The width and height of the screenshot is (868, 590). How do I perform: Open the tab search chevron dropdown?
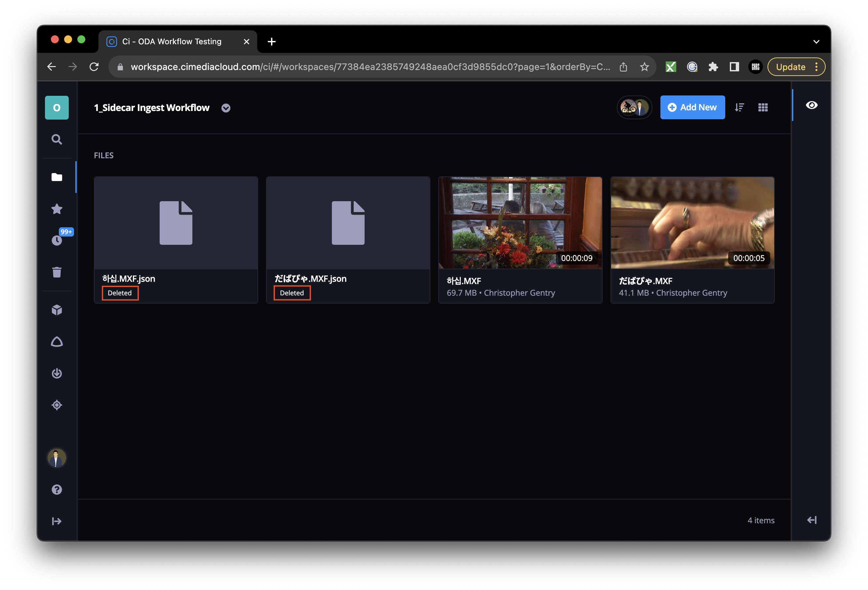(816, 41)
